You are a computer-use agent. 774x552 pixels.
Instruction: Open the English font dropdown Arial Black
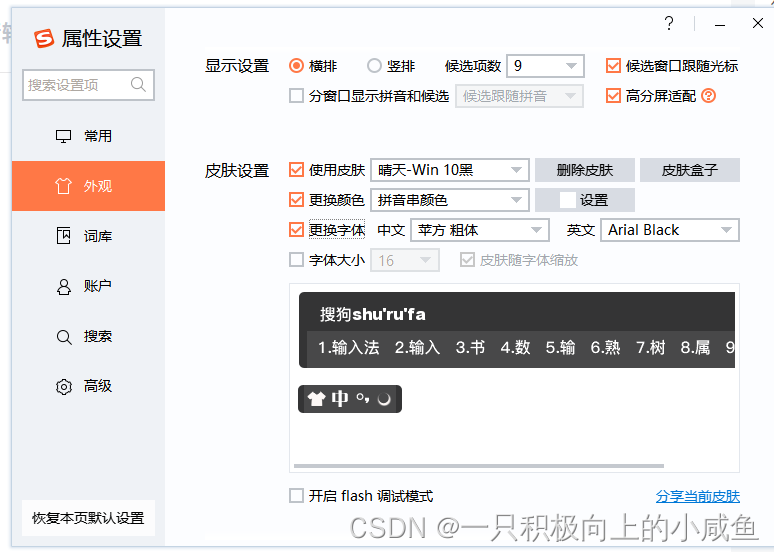point(670,230)
